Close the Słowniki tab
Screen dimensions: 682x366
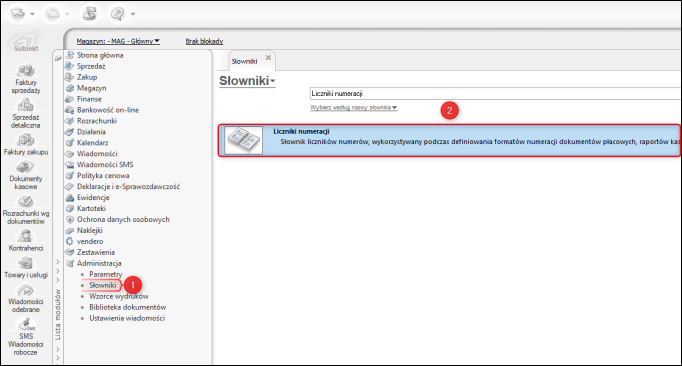pos(268,57)
